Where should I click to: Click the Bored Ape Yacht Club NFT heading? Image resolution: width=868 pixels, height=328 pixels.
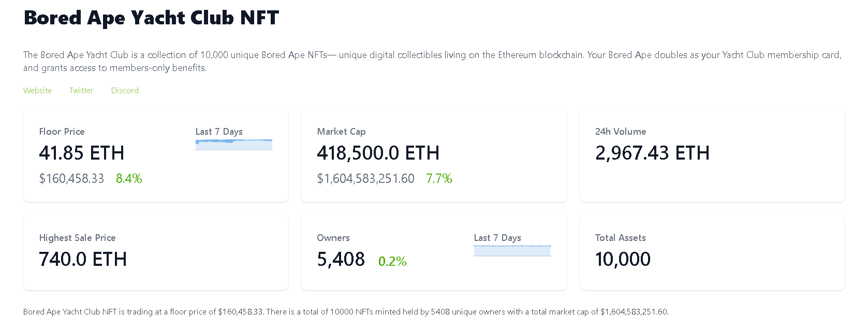pos(151,18)
